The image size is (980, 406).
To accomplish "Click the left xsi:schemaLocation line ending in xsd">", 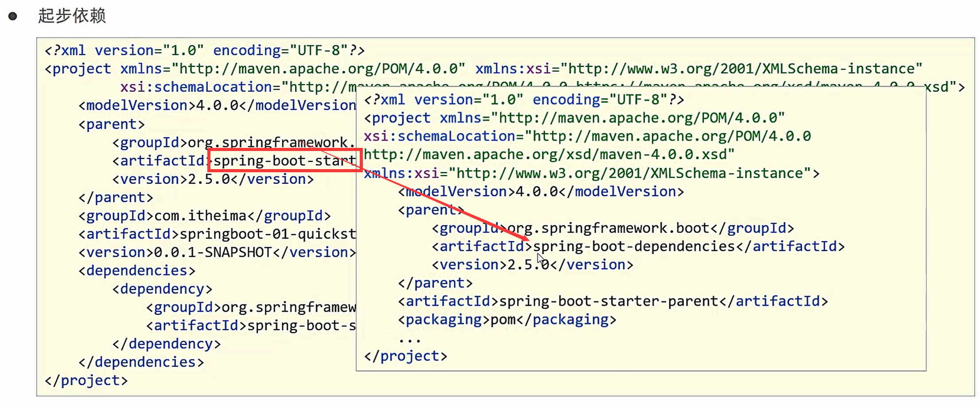I will 543,87.
